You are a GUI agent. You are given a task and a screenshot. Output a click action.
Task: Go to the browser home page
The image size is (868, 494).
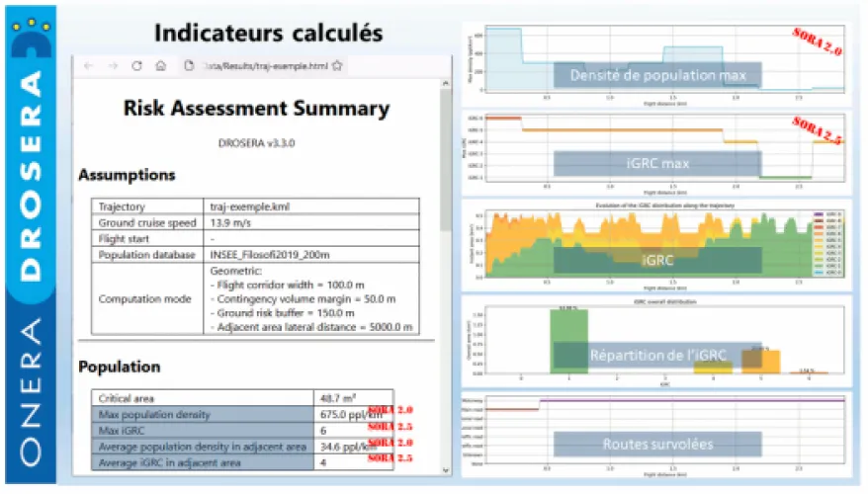click(x=160, y=66)
